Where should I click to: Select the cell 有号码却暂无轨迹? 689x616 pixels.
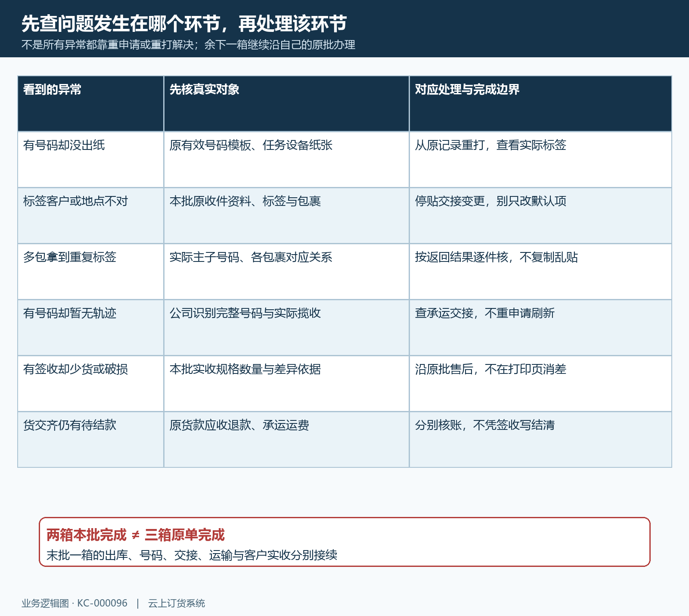91,327
